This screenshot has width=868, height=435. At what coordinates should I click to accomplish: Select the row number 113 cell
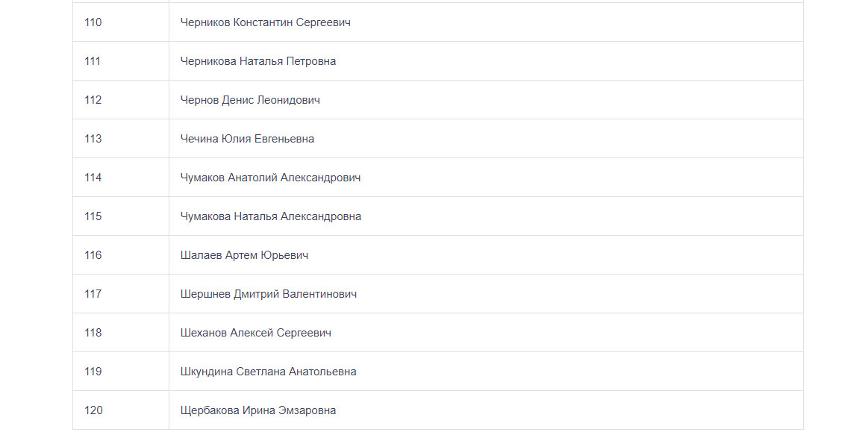(93, 139)
